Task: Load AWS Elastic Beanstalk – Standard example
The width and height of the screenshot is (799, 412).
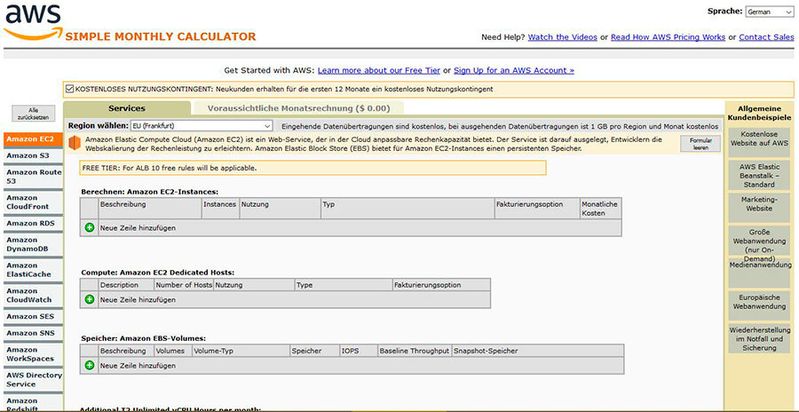Action: click(759, 175)
